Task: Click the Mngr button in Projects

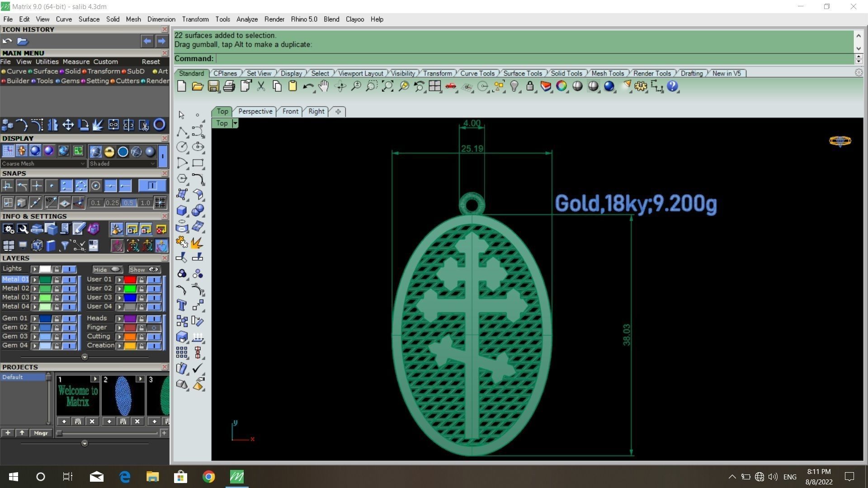Action: point(41,433)
